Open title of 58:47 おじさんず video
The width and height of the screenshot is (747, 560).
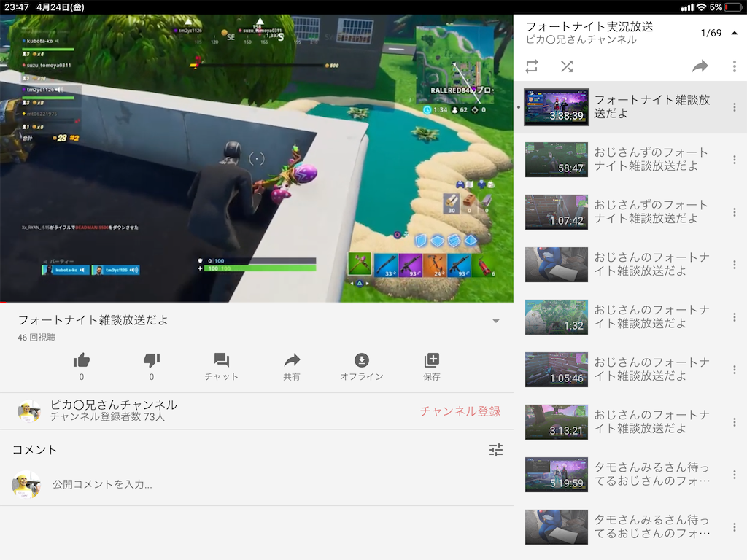click(651, 159)
